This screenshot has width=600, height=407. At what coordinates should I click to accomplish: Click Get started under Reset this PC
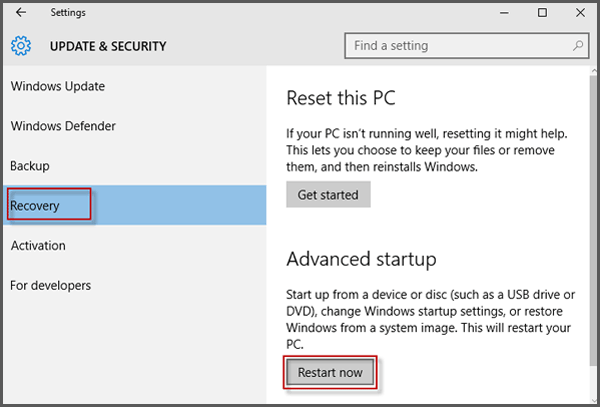pos(328,194)
